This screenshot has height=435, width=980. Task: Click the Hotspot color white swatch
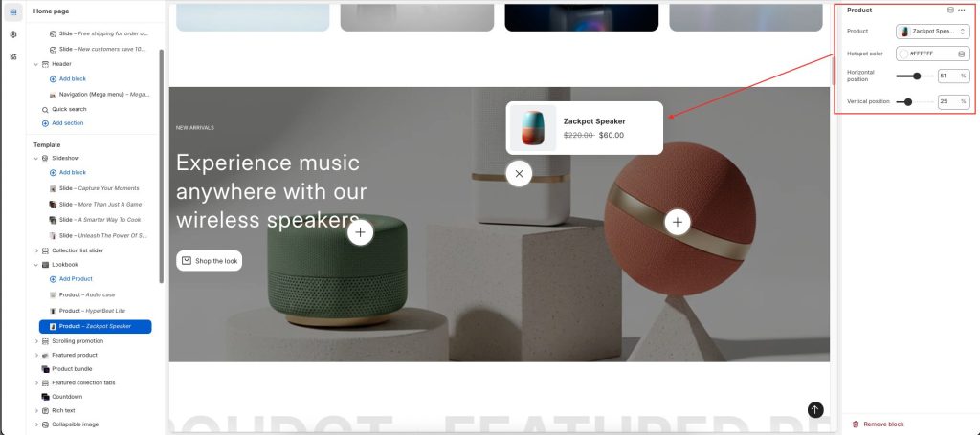[903, 54]
